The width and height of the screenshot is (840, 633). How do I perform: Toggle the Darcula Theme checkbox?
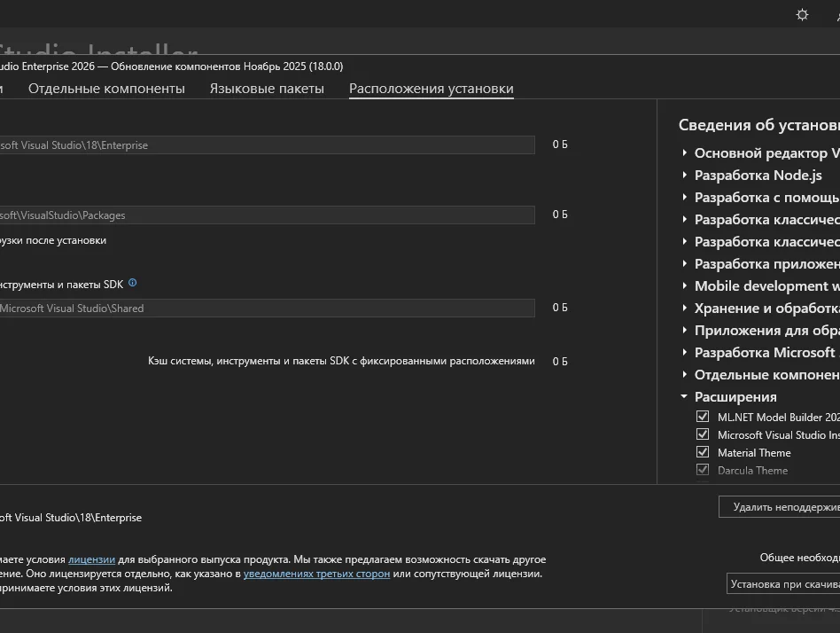(x=703, y=470)
